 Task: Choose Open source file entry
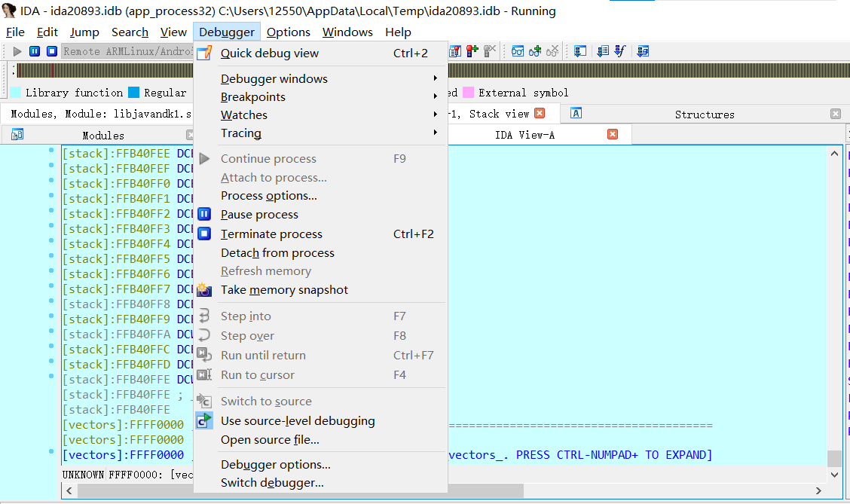(x=320, y=440)
